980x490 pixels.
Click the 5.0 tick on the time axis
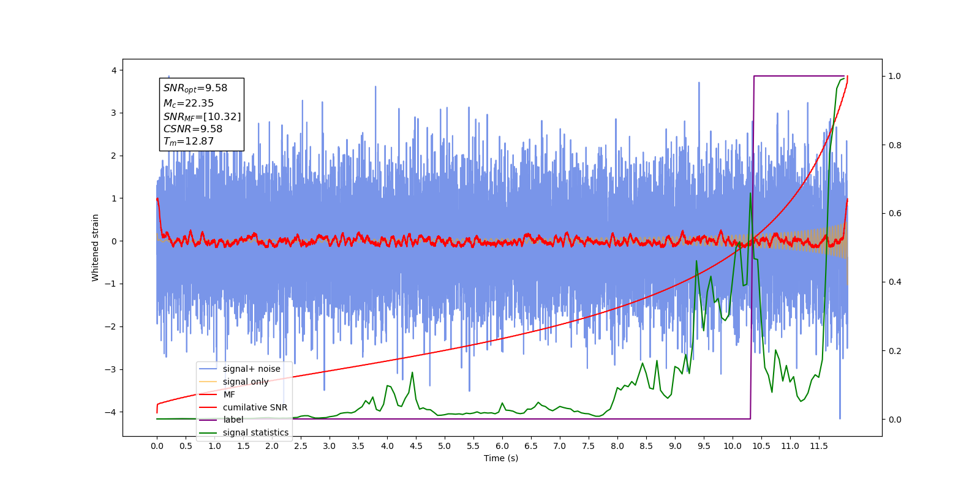445,446
